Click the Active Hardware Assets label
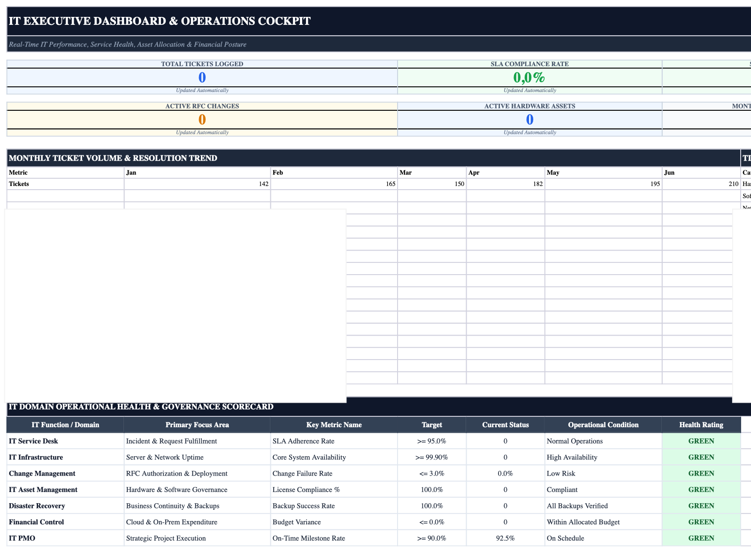Screen dimensions: 751x560 point(529,106)
